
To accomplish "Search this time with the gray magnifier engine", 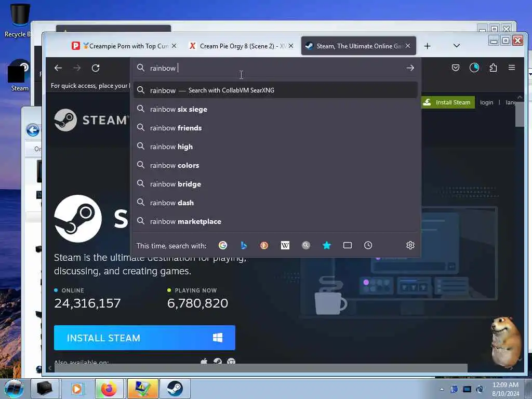I will [x=305, y=245].
